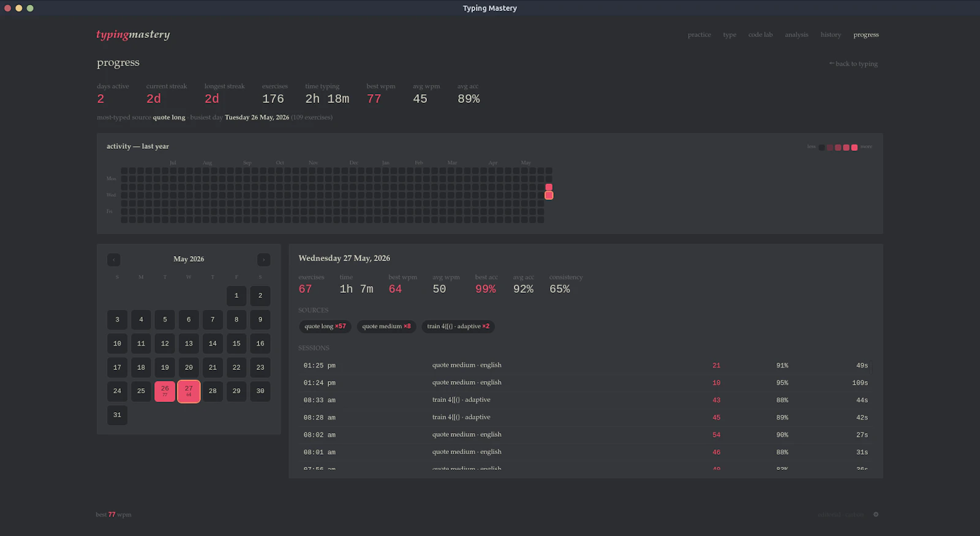Viewport: 980px width, 536px height.
Task: Click the day best acc value 99%
Action: (486, 289)
